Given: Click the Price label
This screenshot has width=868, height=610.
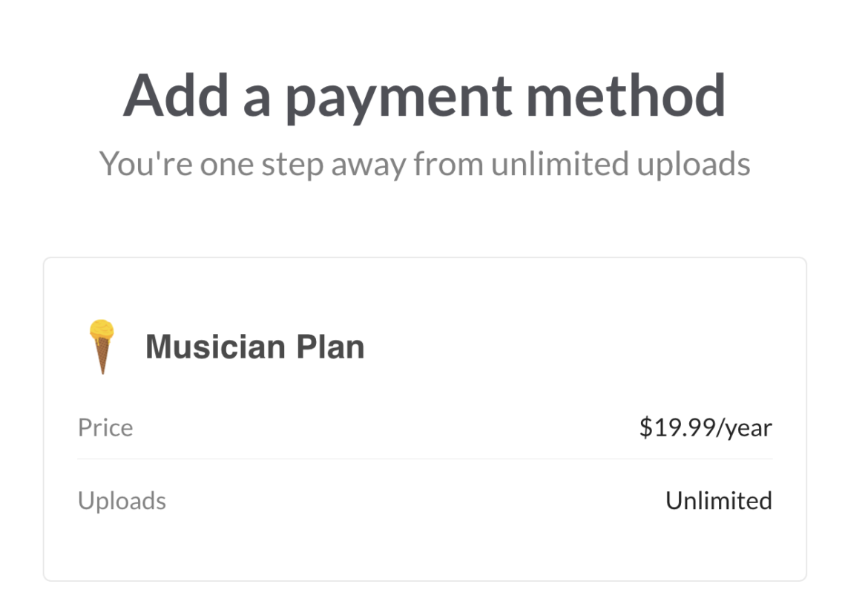Looking at the screenshot, I should (105, 428).
